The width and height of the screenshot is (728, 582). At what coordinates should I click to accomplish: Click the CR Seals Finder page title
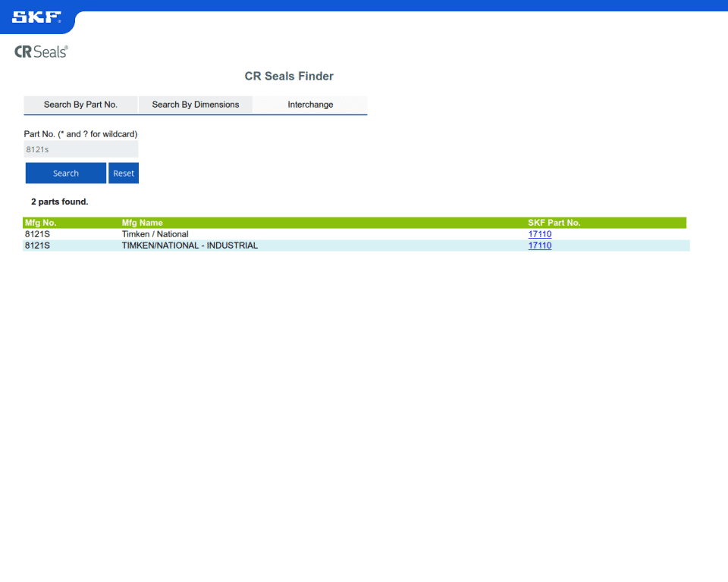point(289,77)
